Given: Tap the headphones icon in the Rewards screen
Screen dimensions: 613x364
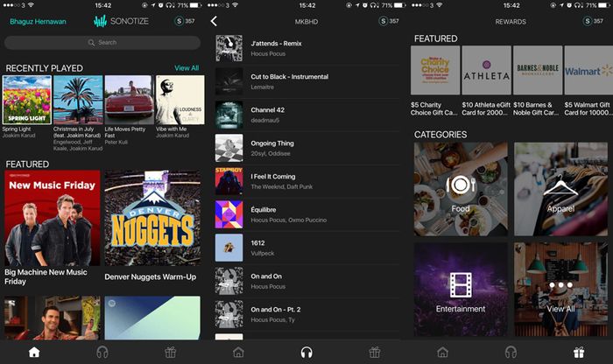Looking at the screenshot, I should (511, 353).
